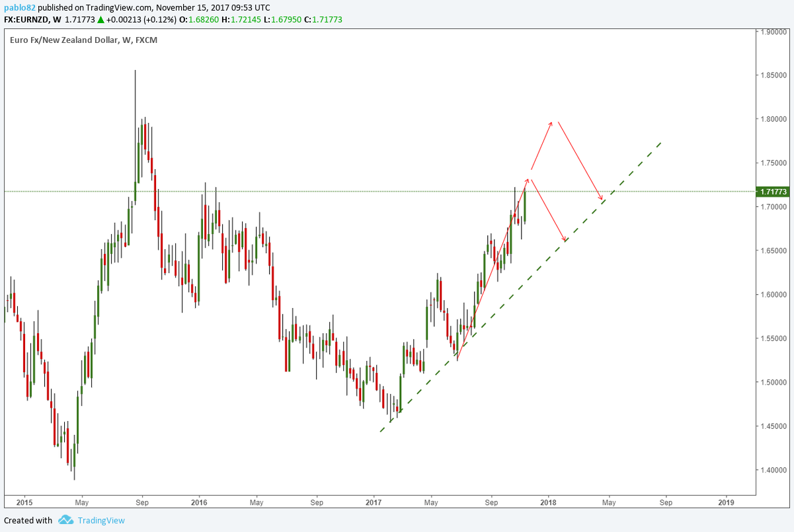
Task: Click the 1.80000 price axis label
Action: (x=773, y=119)
